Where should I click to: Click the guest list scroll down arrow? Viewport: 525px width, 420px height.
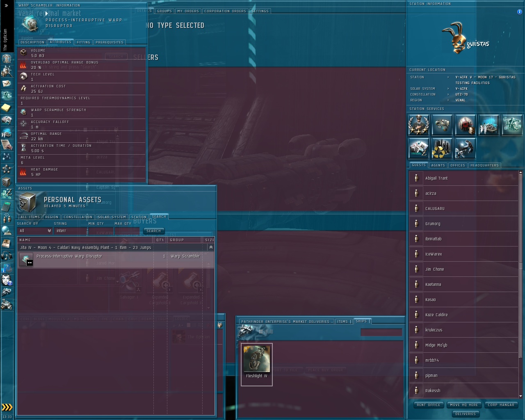tap(520, 396)
